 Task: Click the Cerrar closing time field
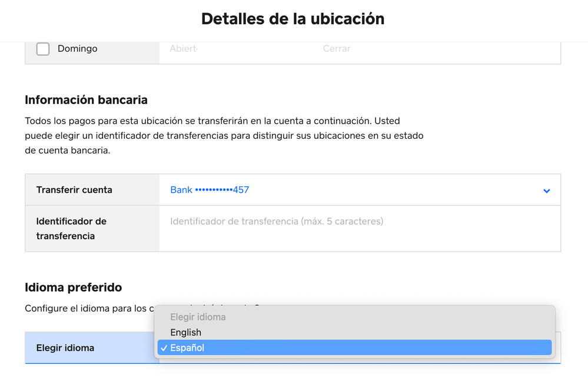coord(337,49)
